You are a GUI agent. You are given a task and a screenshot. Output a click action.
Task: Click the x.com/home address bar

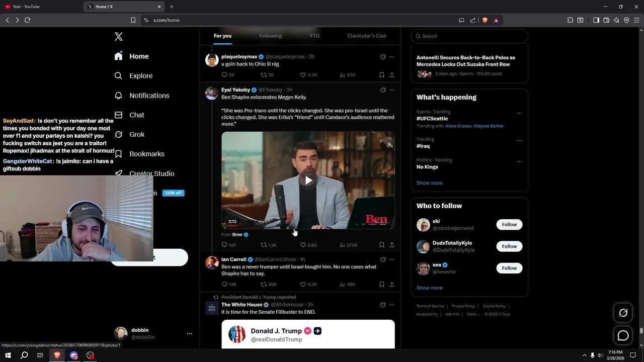point(302,20)
